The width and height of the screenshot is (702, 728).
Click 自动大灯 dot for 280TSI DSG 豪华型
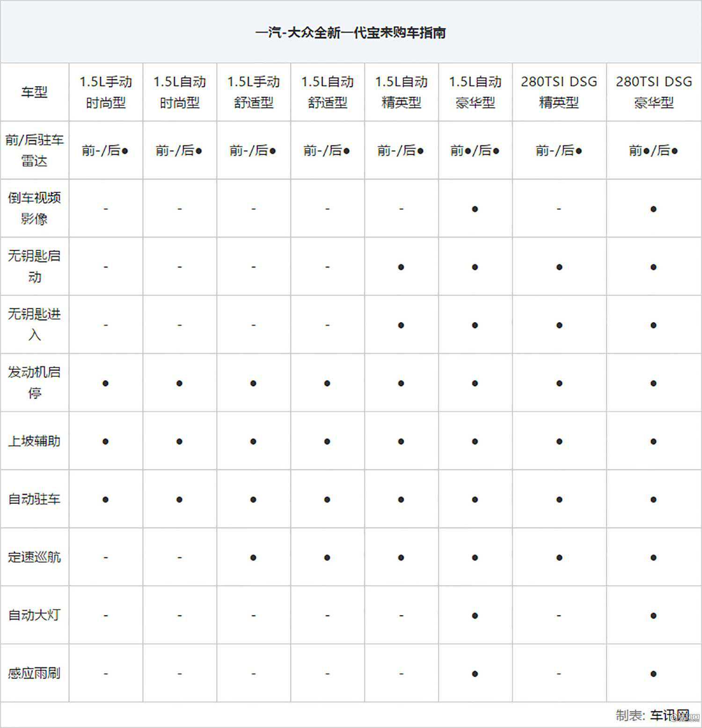click(x=653, y=616)
